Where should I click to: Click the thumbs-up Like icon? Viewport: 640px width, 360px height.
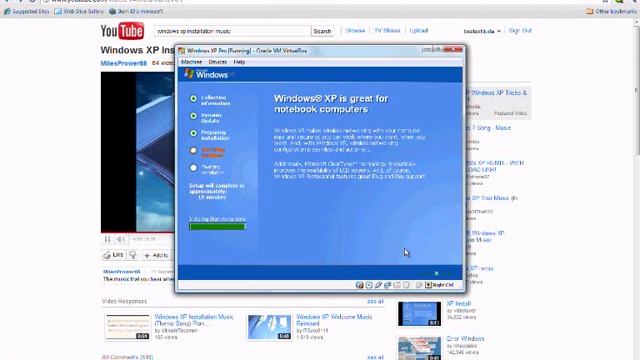point(107,255)
